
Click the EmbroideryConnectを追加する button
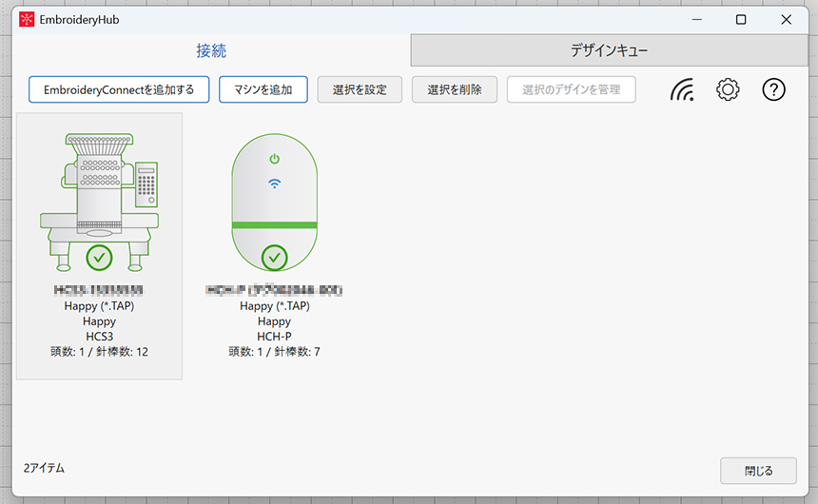119,89
